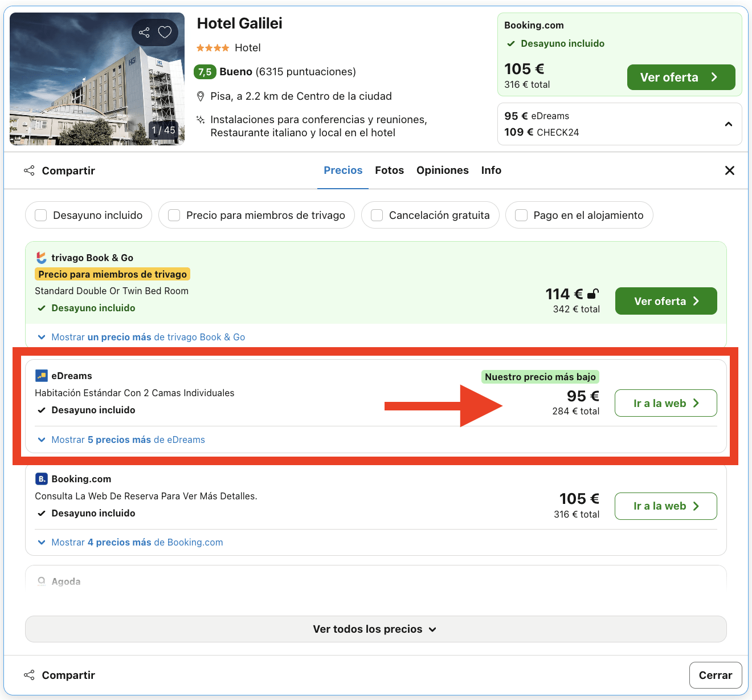The width and height of the screenshot is (752, 700).
Task: Click Ir a la web for Booking.com
Action: point(666,506)
